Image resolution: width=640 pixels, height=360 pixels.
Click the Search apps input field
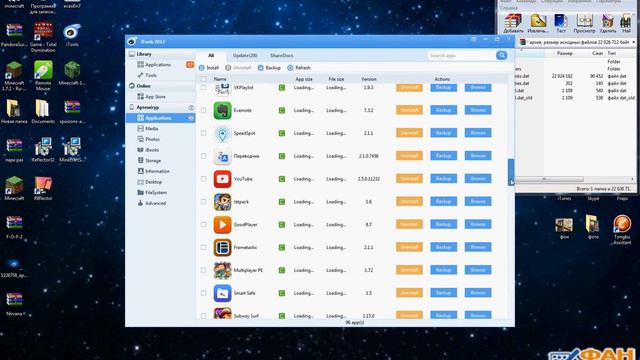[461, 56]
